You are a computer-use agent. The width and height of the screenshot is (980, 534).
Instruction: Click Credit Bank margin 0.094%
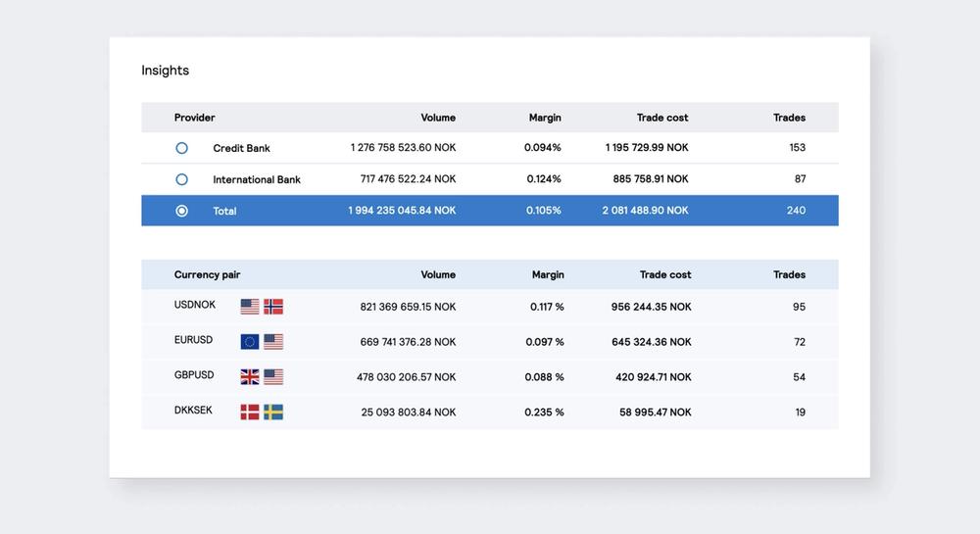pyautogui.click(x=543, y=147)
